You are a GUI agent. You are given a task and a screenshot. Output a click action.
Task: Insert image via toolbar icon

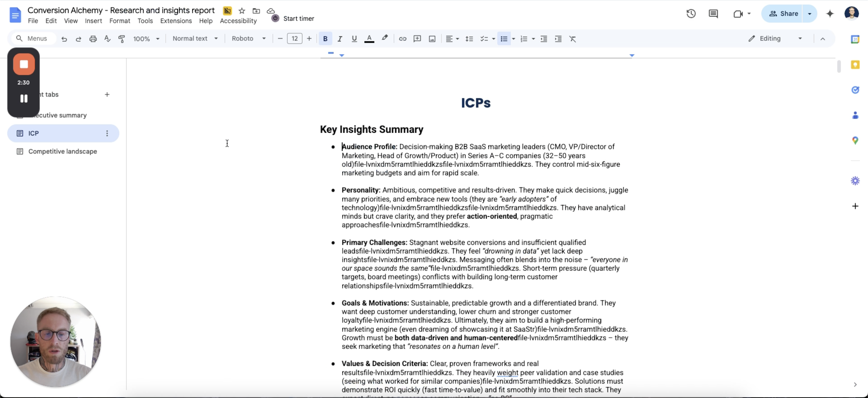432,39
